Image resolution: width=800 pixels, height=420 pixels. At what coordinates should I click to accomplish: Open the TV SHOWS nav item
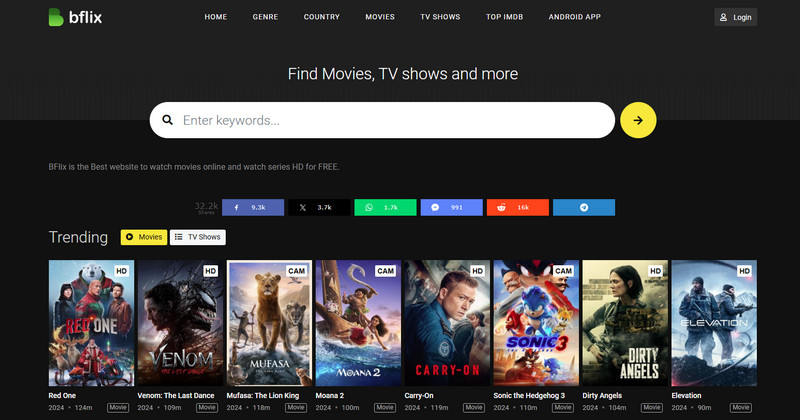[x=440, y=17]
